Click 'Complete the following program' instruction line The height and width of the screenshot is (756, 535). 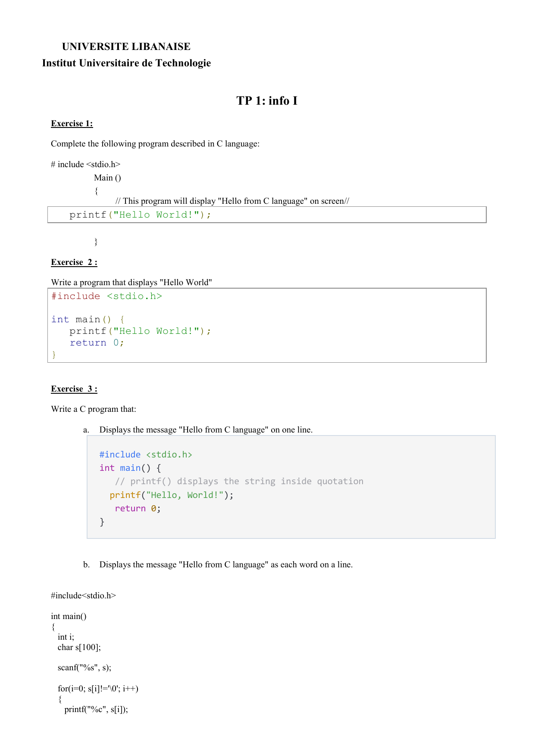155,144
